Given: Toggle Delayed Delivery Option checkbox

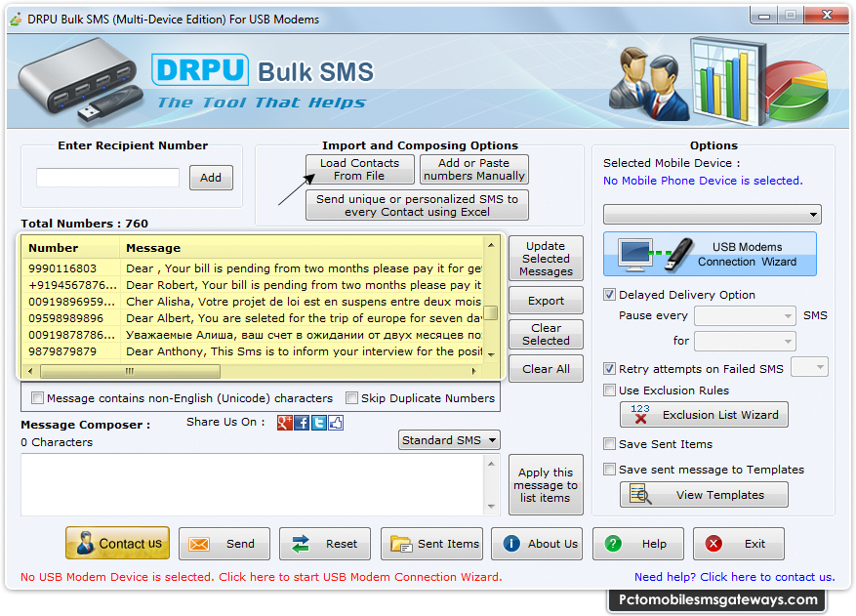Looking at the screenshot, I should [x=609, y=295].
